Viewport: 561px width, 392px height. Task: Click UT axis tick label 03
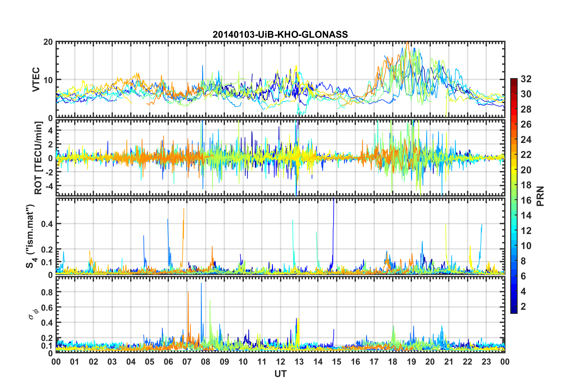[112, 362]
